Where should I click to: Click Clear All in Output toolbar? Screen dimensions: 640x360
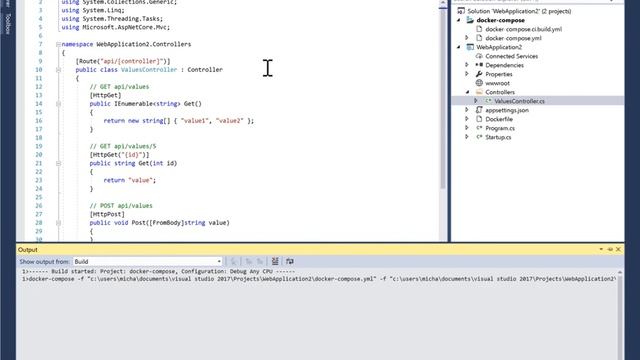coord(275,261)
